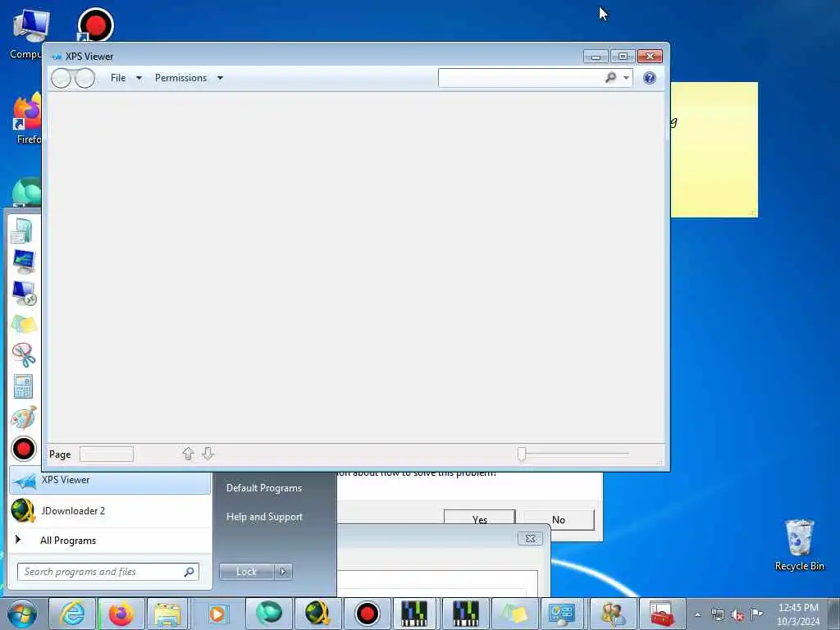Expand the File menu dropdown arrow
Viewport: 840px width, 630px height.
click(x=139, y=78)
